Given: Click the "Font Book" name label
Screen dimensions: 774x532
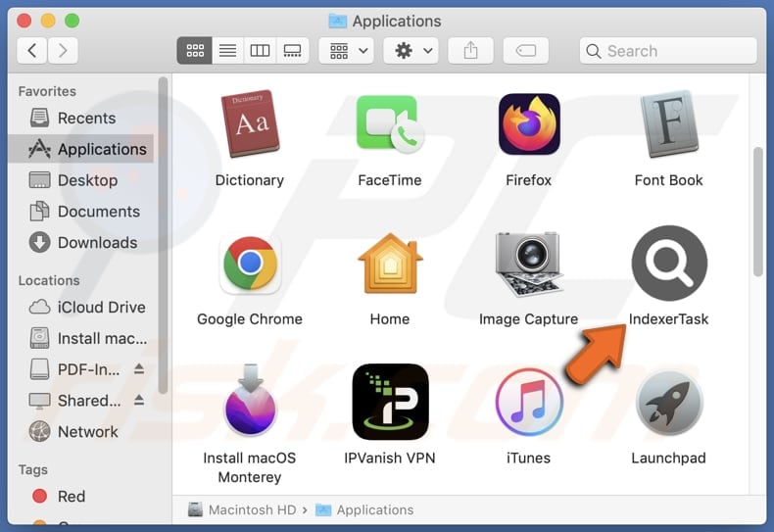Looking at the screenshot, I should [x=669, y=180].
